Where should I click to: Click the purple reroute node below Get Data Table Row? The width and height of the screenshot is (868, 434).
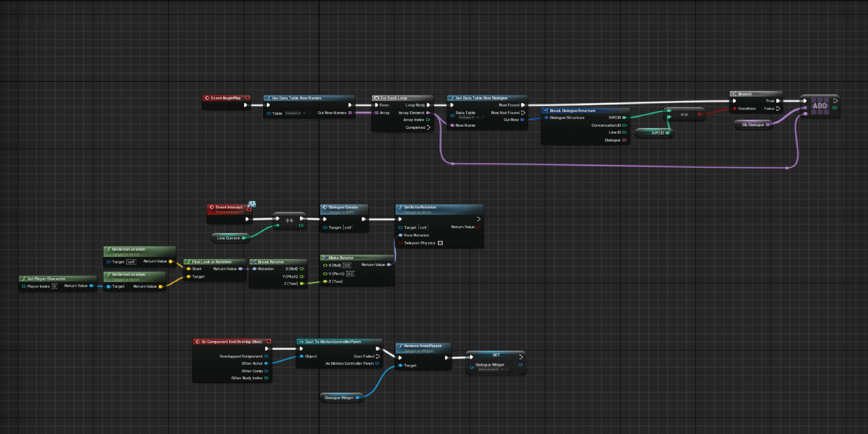click(x=452, y=164)
